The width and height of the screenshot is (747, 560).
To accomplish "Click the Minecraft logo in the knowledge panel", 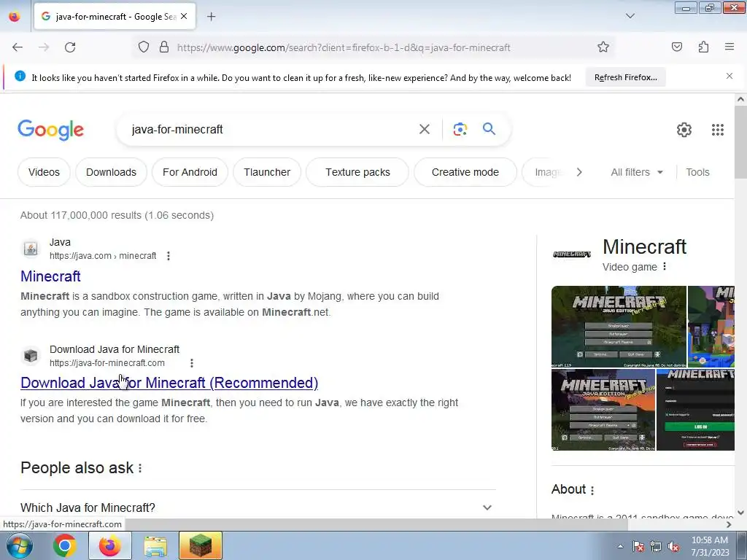I will 572,254.
